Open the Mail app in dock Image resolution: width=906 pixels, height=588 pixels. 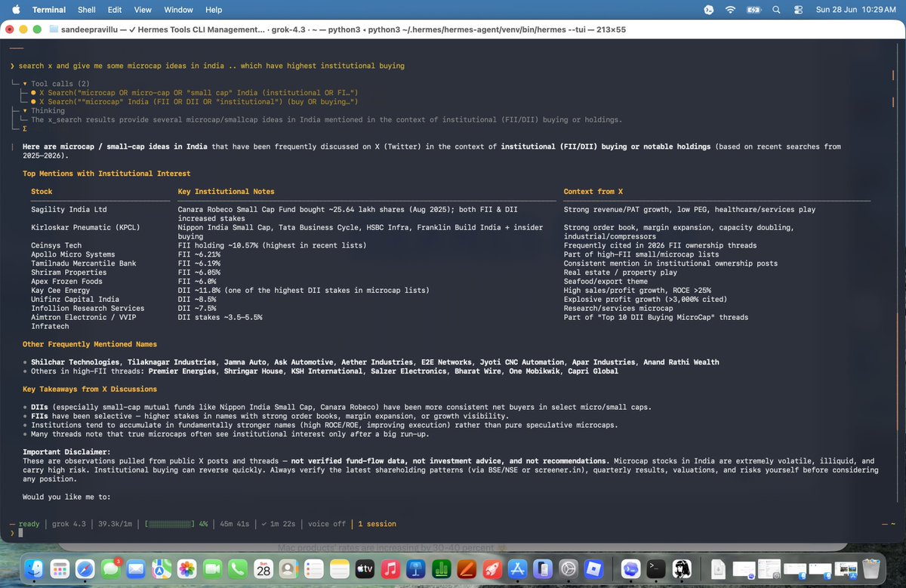[136, 568]
